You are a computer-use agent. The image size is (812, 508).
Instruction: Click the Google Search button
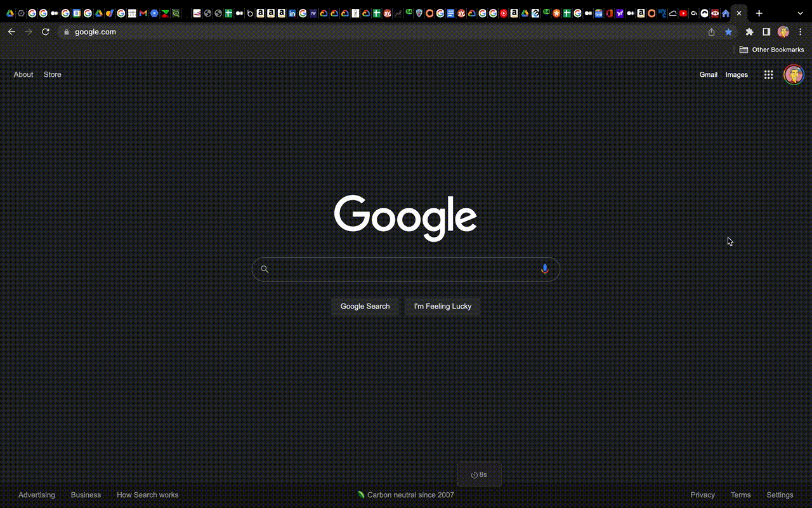(365, 306)
